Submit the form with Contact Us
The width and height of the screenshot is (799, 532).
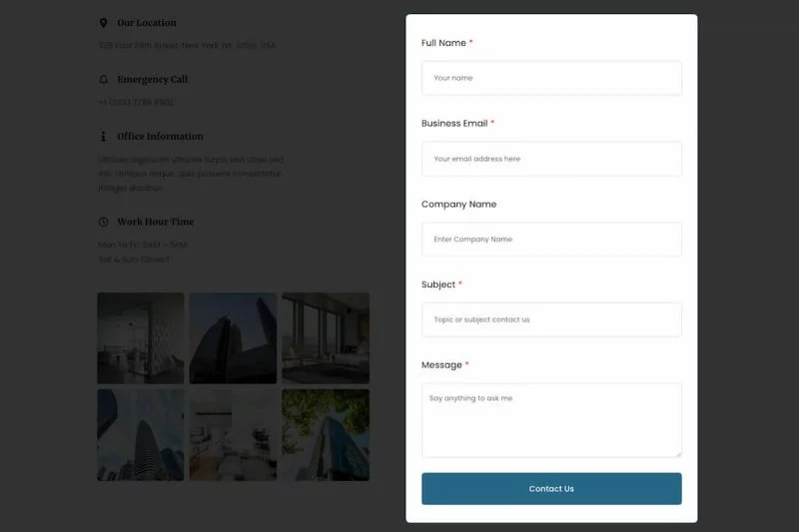pos(551,489)
